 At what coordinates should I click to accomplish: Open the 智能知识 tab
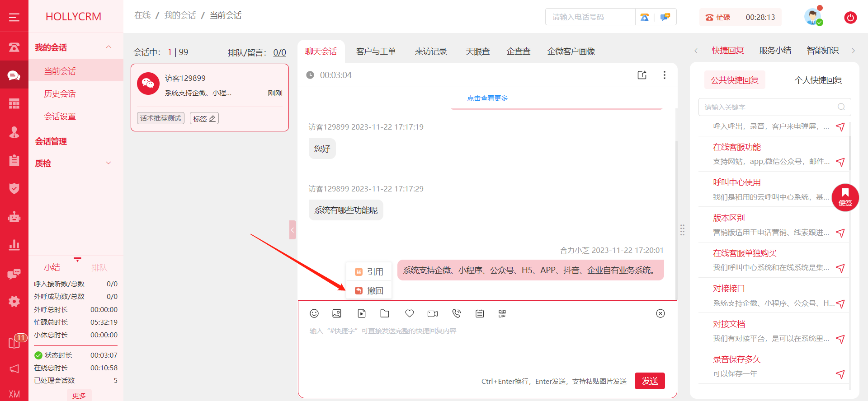coord(823,51)
